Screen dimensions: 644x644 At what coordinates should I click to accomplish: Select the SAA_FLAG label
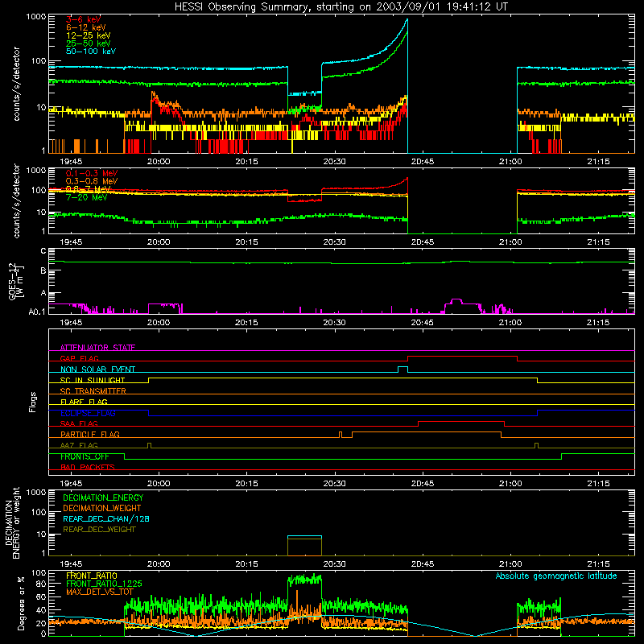pos(79,424)
